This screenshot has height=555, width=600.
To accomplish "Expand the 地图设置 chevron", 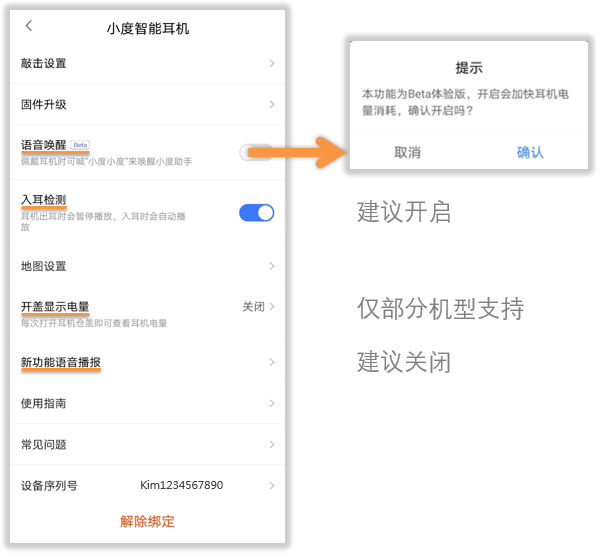I will [272, 266].
